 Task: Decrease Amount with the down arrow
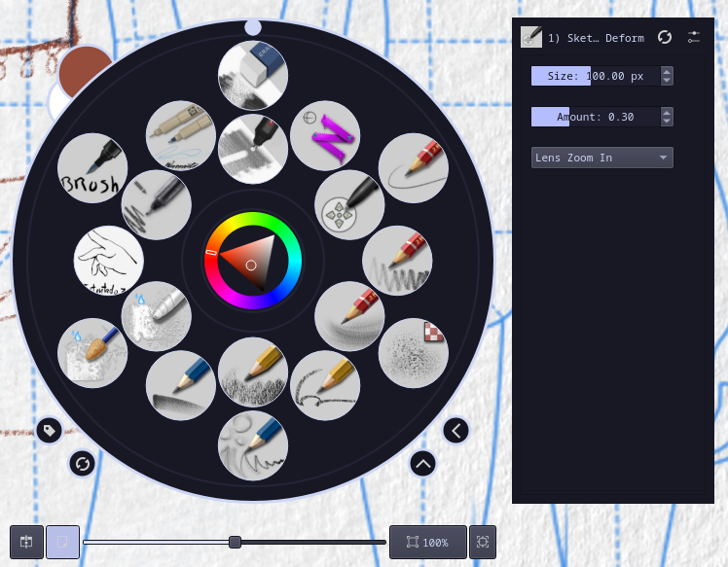pyautogui.click(x=667, y=122)
